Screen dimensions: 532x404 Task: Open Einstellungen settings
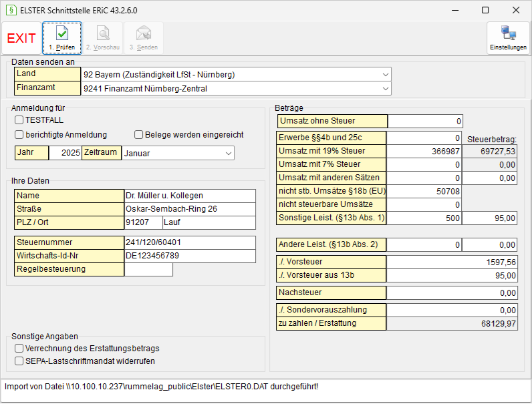click(x=508, y=38)
